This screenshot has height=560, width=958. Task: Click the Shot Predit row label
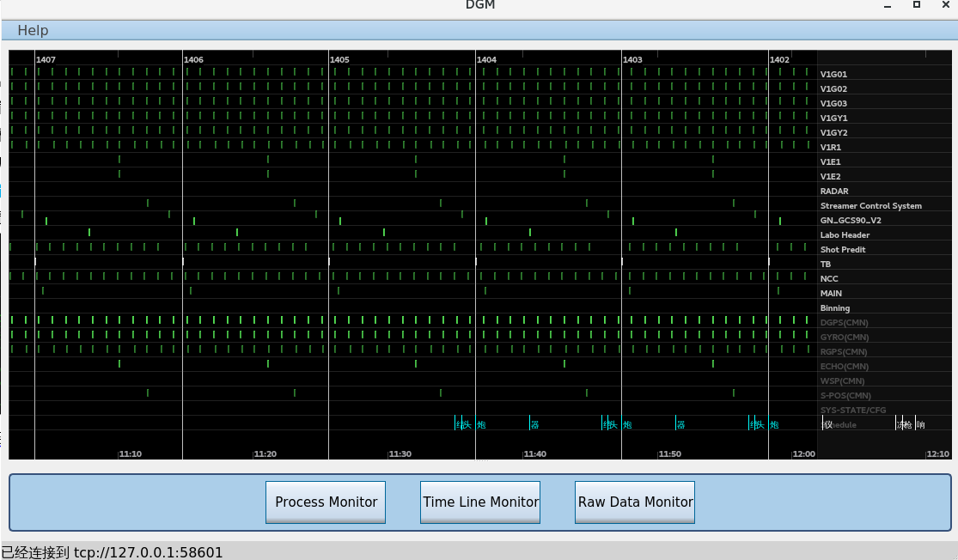coord(843,250)
